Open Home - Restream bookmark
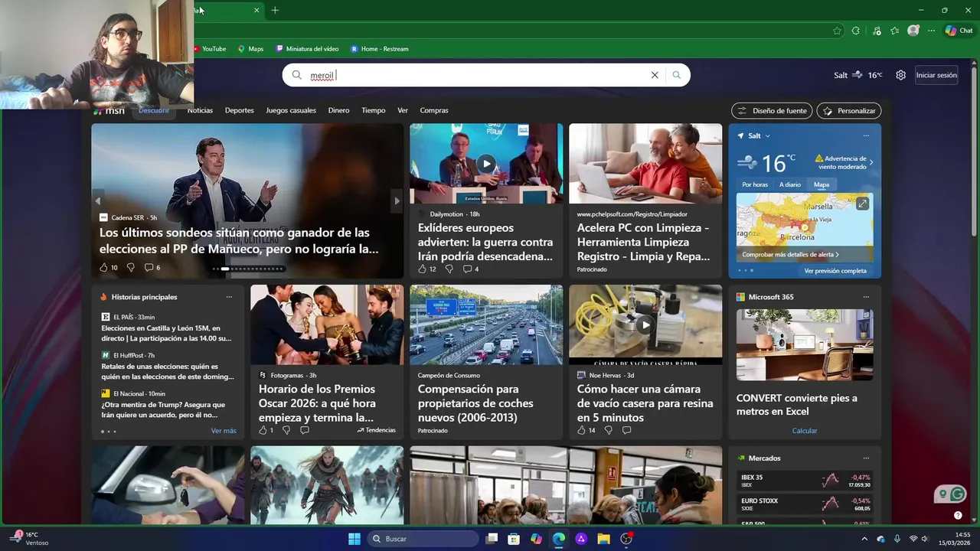Viewport: 980px width, 551px height. point(380,49)
